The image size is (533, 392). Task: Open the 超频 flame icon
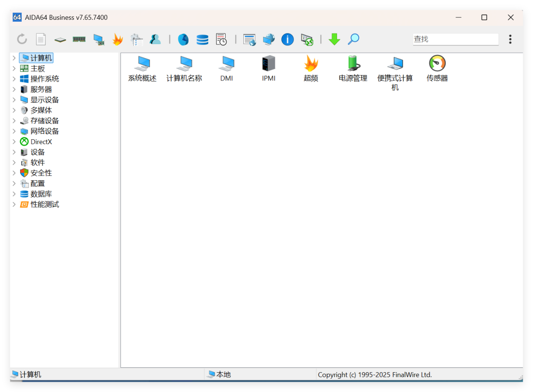[x=311, y=69]
